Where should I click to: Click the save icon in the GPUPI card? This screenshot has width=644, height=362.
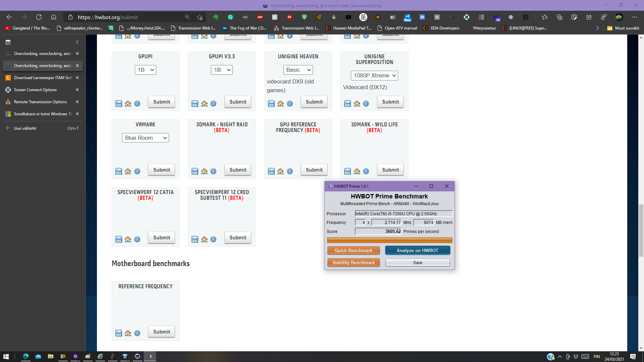(119, 104)
